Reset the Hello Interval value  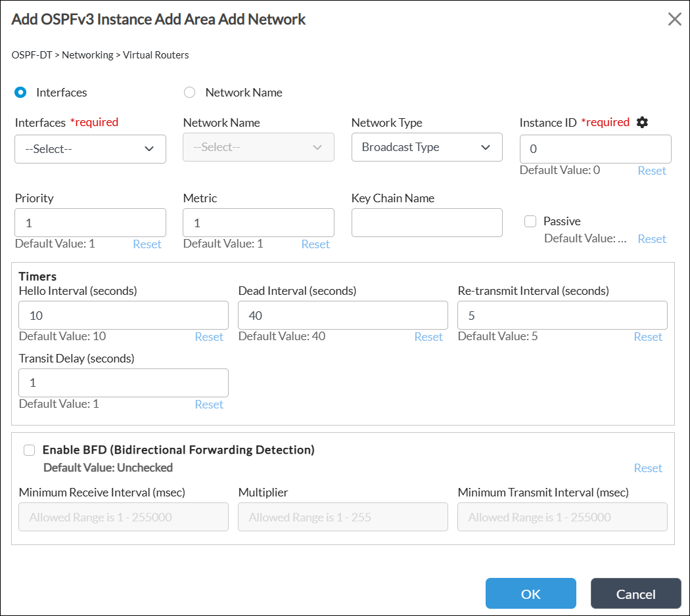(209, 336)
